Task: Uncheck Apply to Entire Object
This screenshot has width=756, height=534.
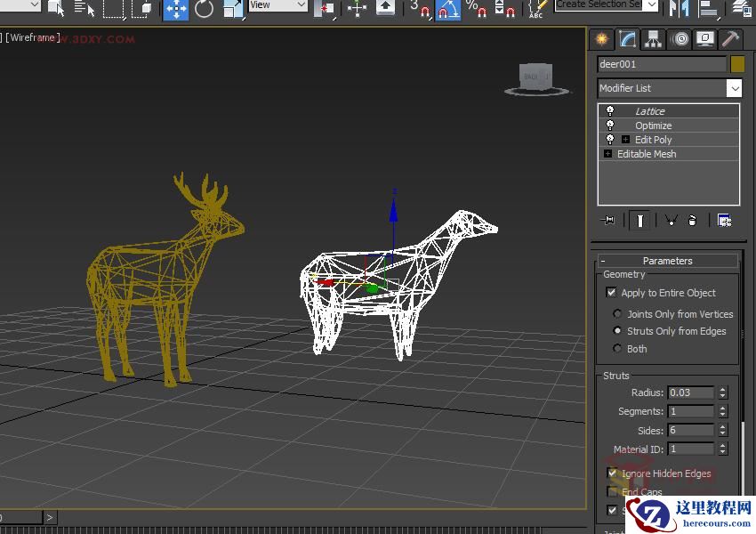Action: click(x=611, y=293)
